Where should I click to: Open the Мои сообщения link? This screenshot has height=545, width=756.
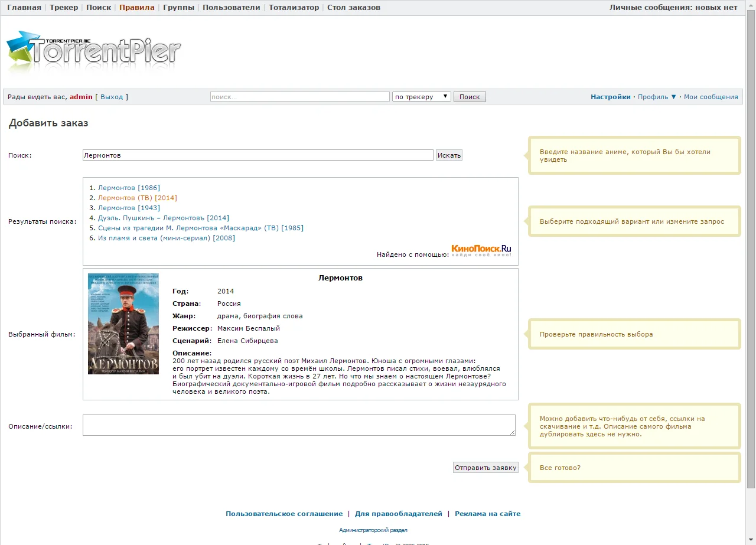pyautogui.click(x=711, y=97)
